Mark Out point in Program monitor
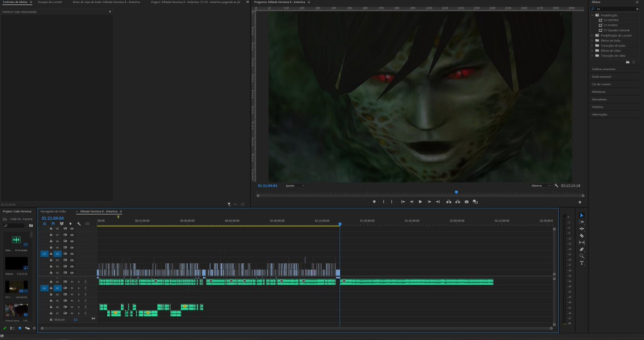 [391, 202]
